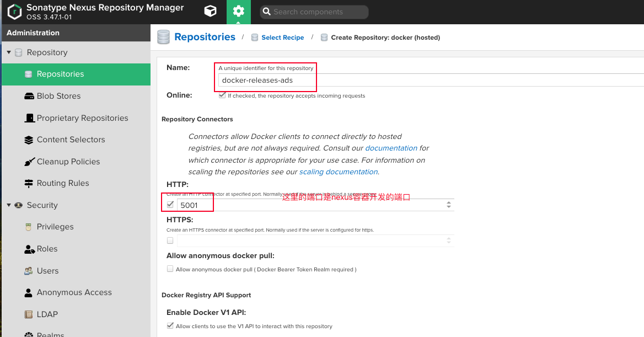Viewport: 644px width, 337px height.
Task: Enable the HTTPS connector checkbox
Action: [x=170, y=240]
